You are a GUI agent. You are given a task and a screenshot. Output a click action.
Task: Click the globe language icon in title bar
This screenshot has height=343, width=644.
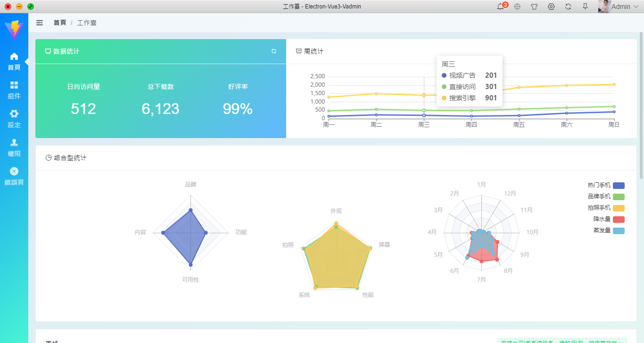[517, 7]
